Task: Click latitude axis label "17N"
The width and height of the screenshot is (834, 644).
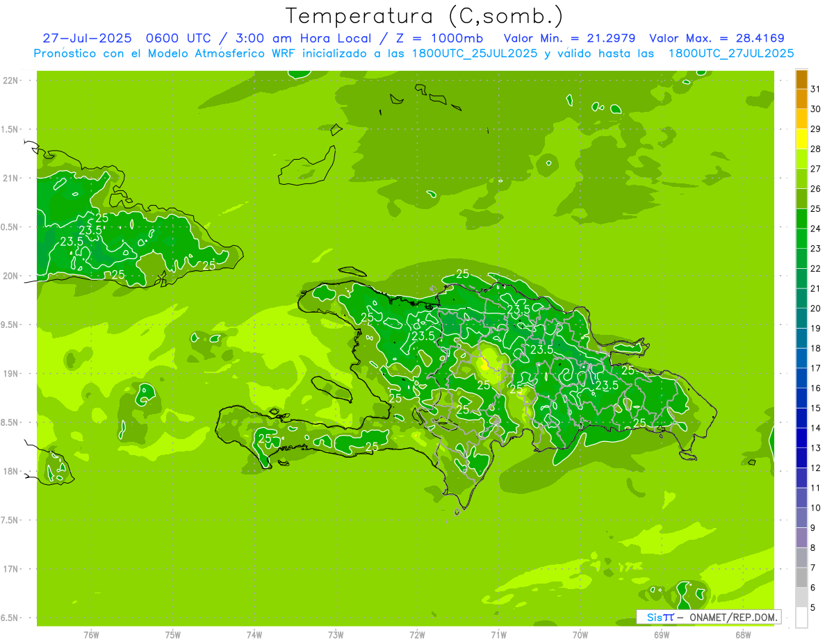Action: (11, 569)
